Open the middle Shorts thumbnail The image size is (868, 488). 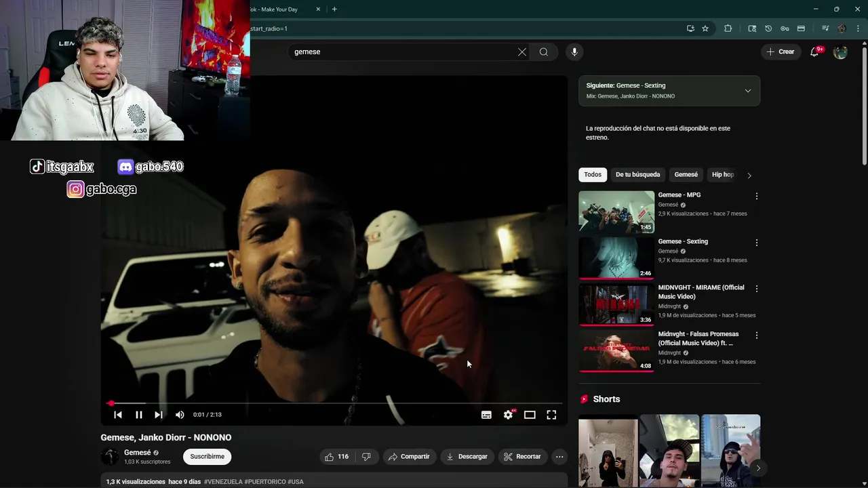click(669, 451)
